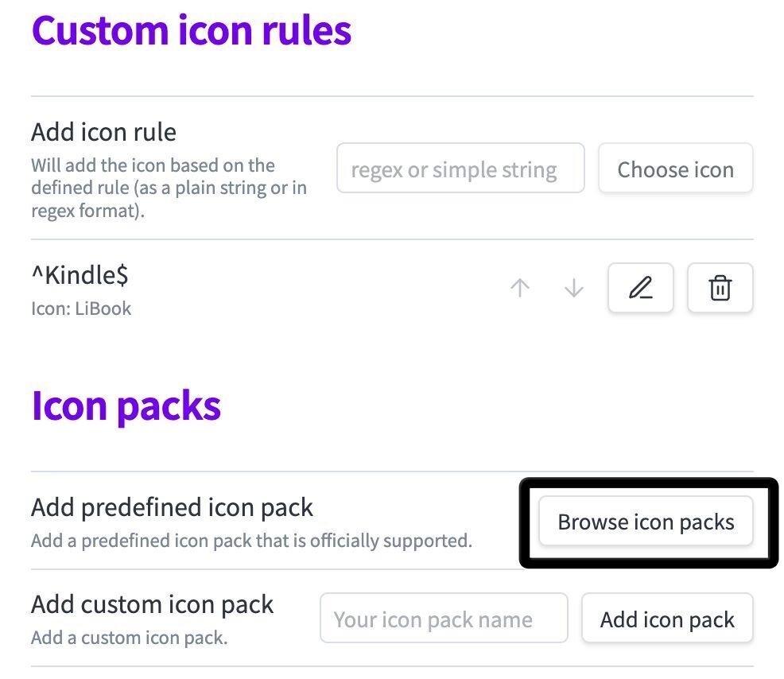Click the Your icon pack name field
Viewport: 784px width, 679px height.
(x=443, y=618)
